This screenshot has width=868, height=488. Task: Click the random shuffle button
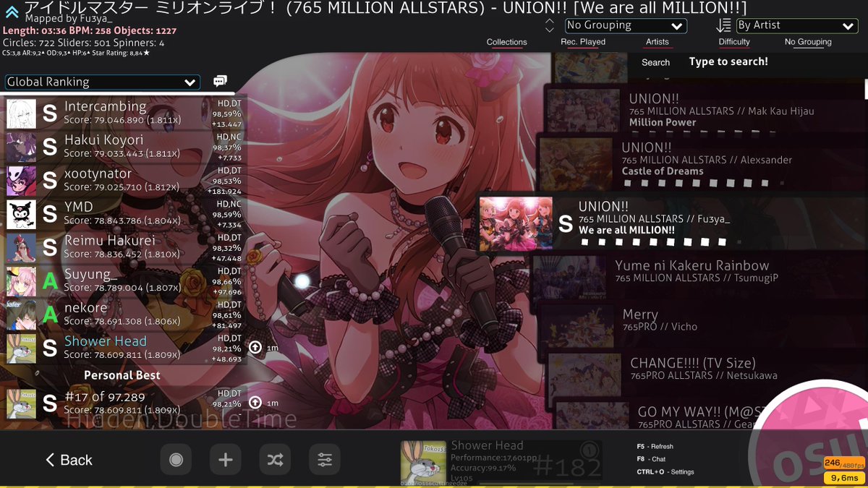coord(275,460)
